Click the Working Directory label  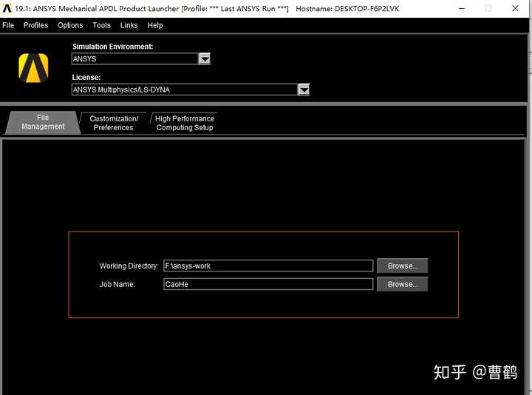pos(129,266)
